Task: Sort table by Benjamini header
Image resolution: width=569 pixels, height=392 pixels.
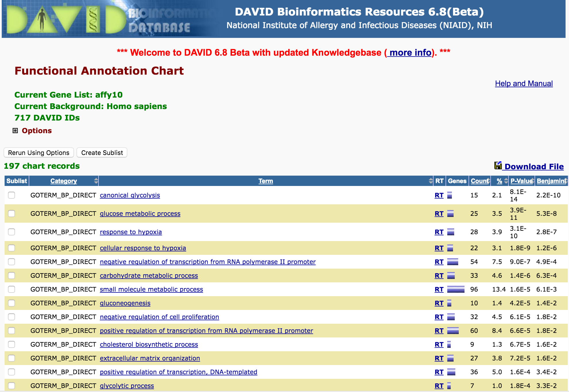Action: point(551,181)
